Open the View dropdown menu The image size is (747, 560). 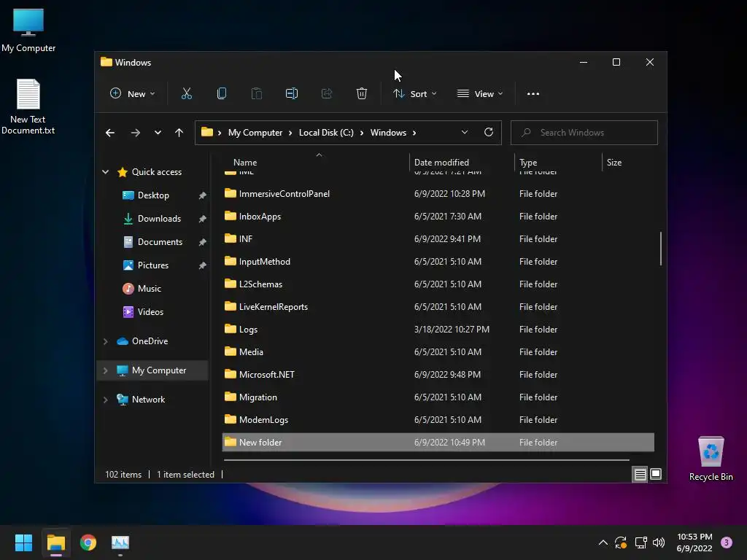[x=480, y=94]
